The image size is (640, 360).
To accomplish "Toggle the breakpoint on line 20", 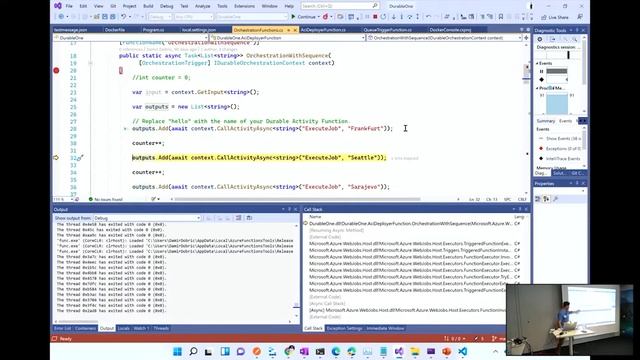I will (x=56, y=70).
